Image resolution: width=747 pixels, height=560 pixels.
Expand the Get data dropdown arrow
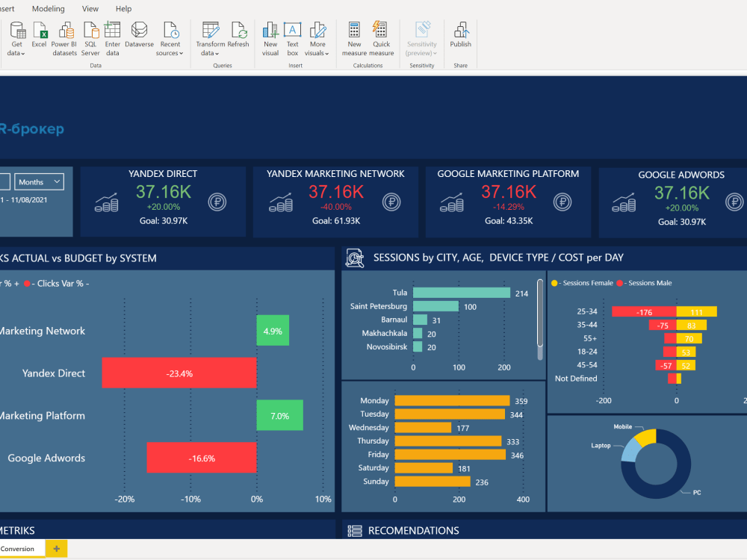23,54
